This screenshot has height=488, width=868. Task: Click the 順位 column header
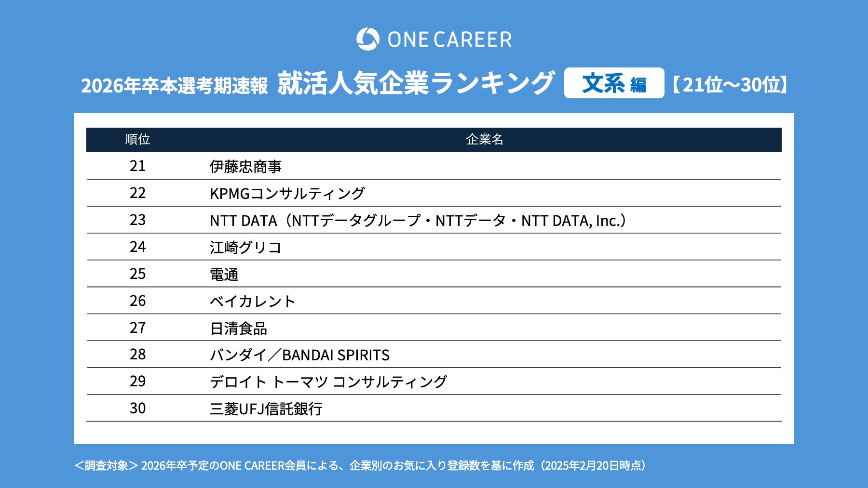pyautogui.click(x=137, y=140)
